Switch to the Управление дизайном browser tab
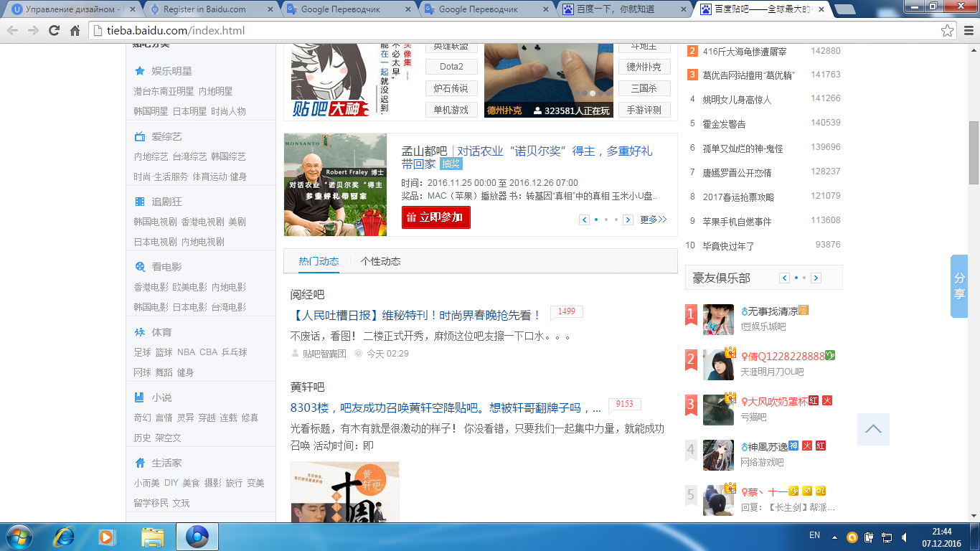This screenshot has width=980, height=551. (x=72, y=9)
